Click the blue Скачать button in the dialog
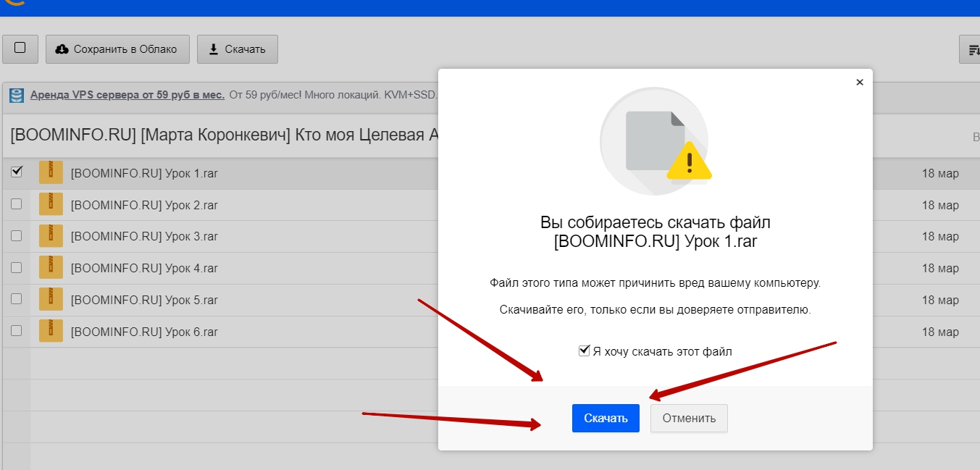This screenshot has width=980, height=470. click(x=606, y=418)
